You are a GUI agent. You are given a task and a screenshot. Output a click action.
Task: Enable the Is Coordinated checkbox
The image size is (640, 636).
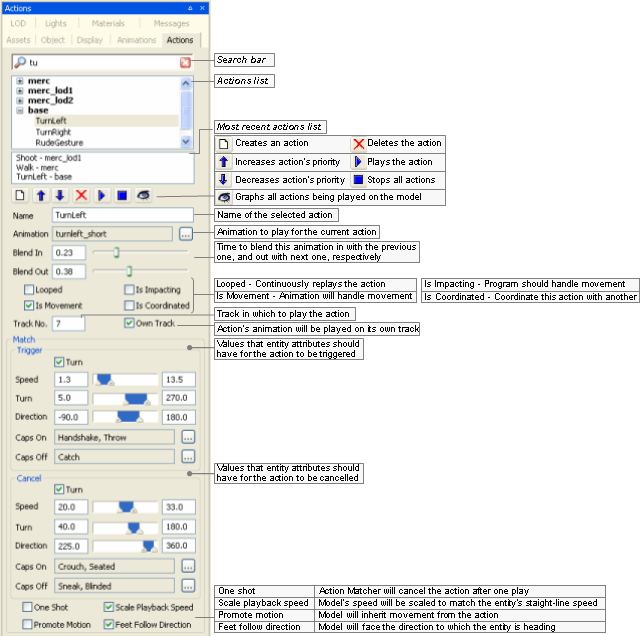[x=129, y=305]
